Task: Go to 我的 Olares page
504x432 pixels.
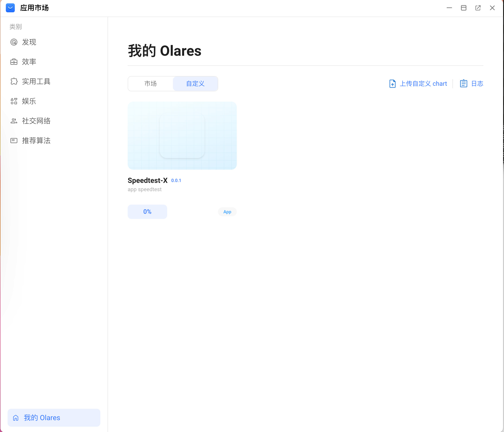Action: (54, 418)
